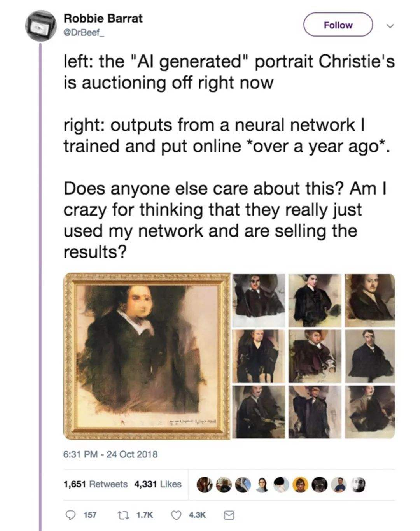Open the top-right neural network portrait
The height and width of the screenshot is (531, 420).
369,300
